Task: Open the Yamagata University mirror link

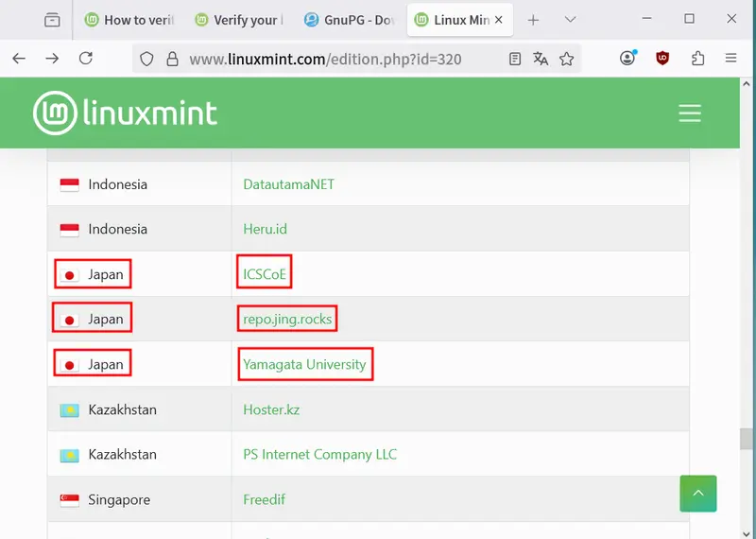Action: (304, 364)
